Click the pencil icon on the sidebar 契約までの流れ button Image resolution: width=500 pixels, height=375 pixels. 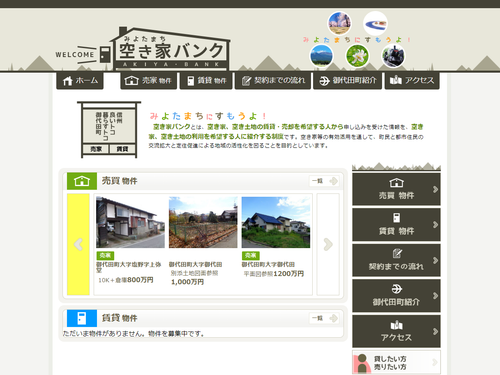click(397, 253)
